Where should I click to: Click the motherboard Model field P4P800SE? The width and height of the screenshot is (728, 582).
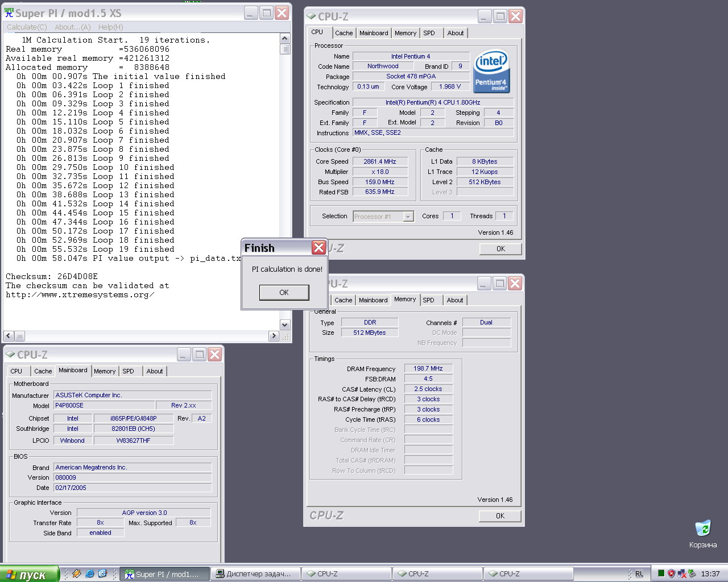(x=105, y=405)
